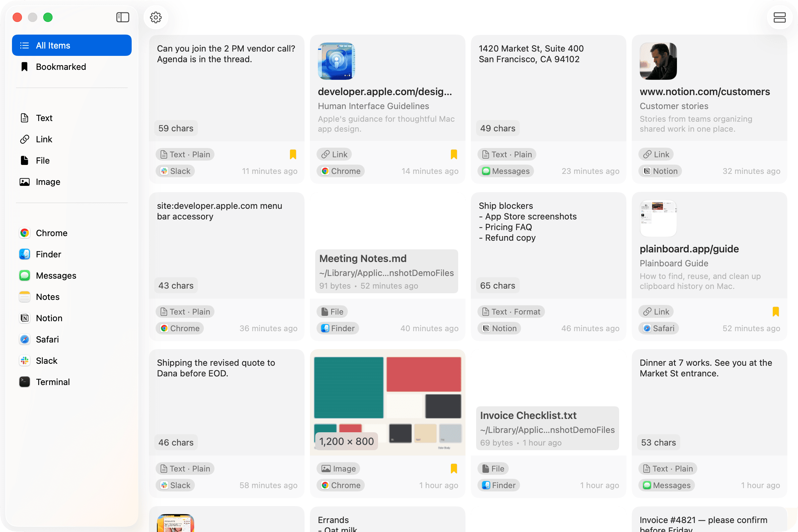Click the Image tag on palette card
This screenshot has height=532, width=798.
[338, 468]
